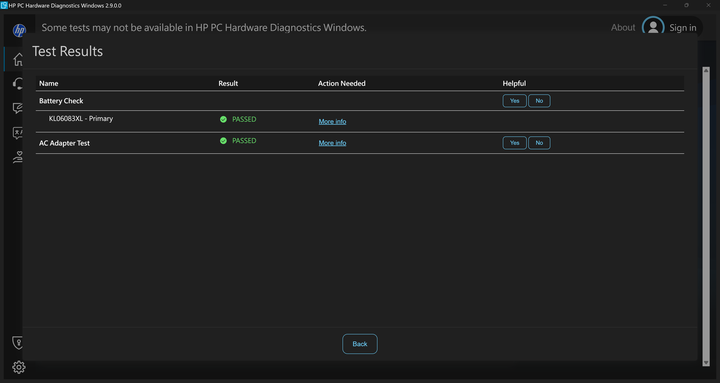Close the HP Diagnostics window
Screen dimensions: 720x383
click(708, 6)
